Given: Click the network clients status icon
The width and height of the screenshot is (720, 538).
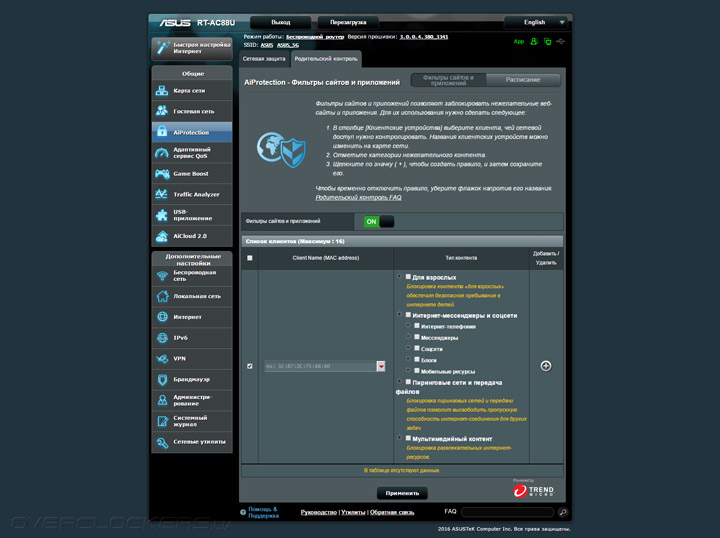Looking at the screenshot, I should pos(547,41).
